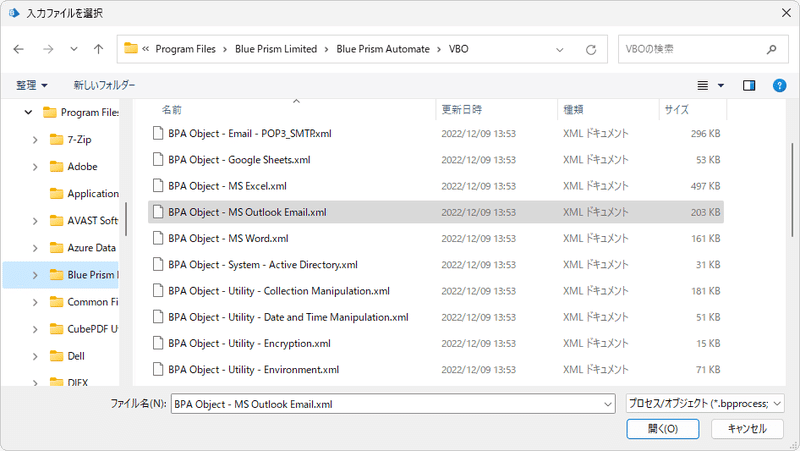Open the 整理 menu

click(x=32, y=85)
